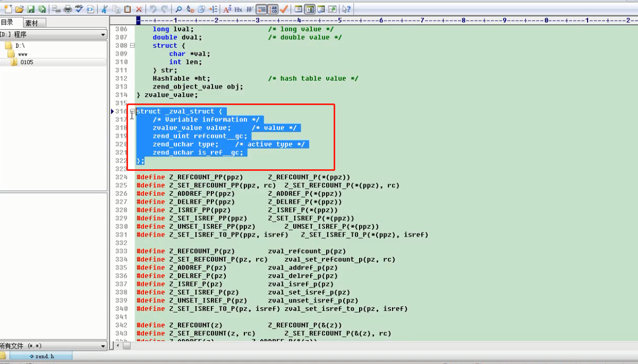
Task: Click the New document icon
Action: [x=7, y=9]
